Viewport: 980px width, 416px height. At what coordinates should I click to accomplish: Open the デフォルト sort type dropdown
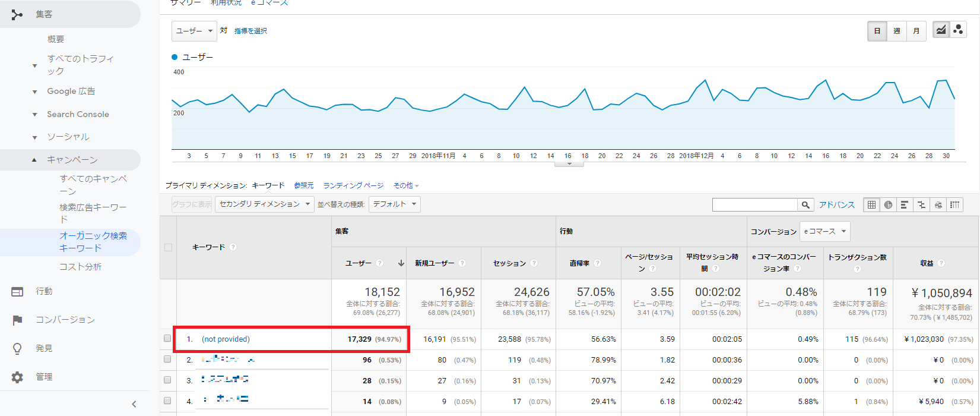[x=394, y=204]
